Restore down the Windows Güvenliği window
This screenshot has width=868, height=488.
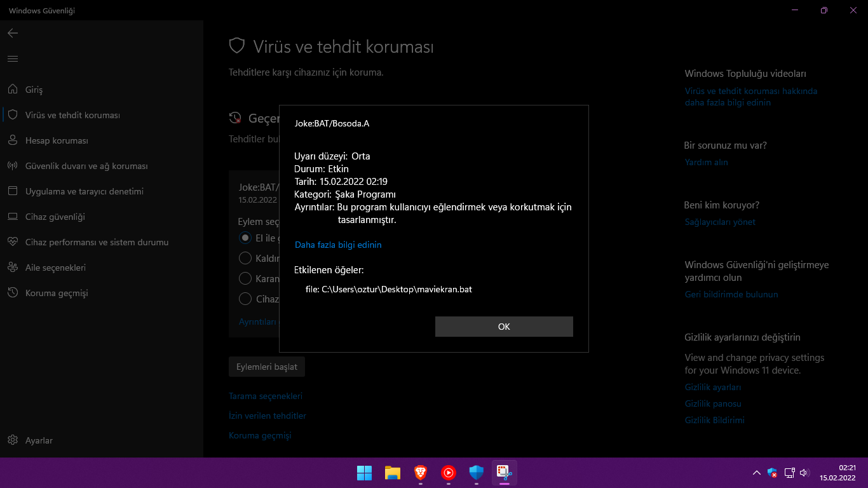(x=824, y=10)
